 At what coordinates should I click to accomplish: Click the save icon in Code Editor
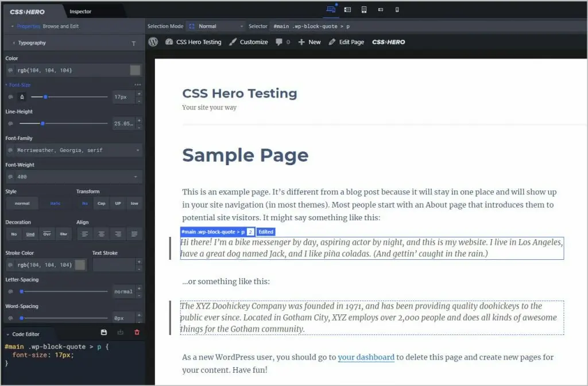pyautogui.click(x=103, y=333)
